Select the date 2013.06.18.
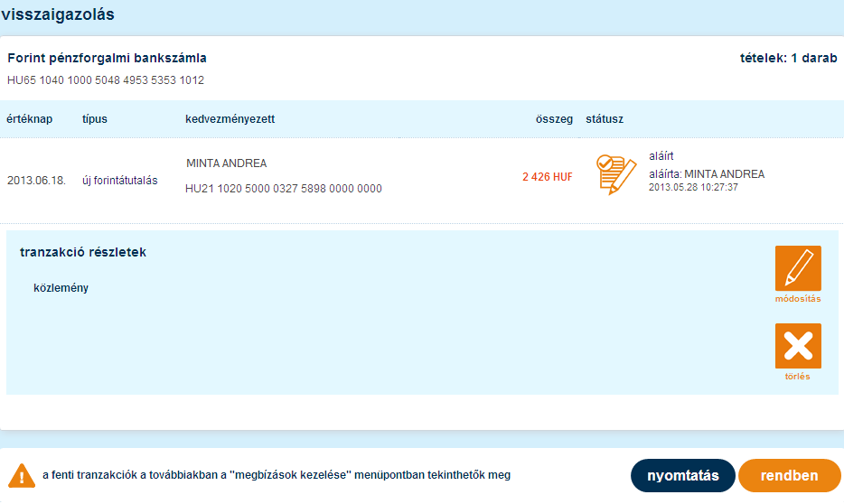 point(36,181)
